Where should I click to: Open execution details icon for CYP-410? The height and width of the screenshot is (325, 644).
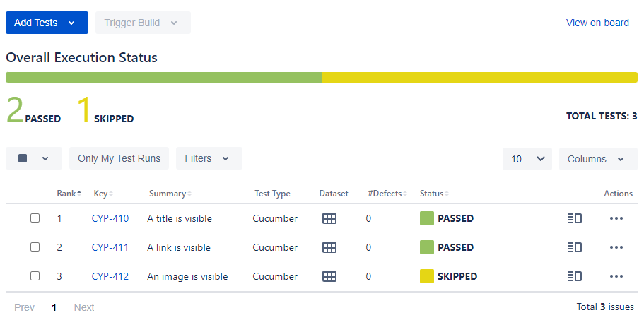(574, 218)
